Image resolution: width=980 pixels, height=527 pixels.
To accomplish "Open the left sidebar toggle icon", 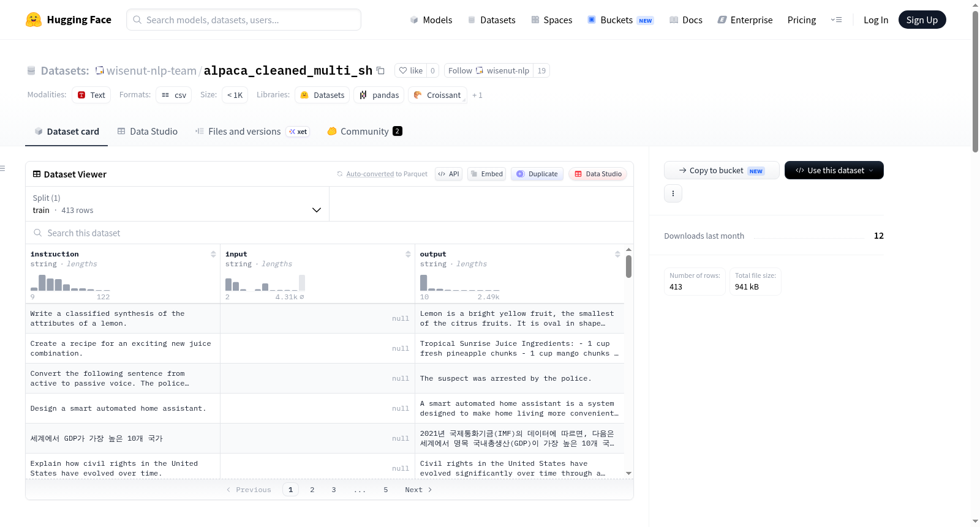I will point(2,168).
